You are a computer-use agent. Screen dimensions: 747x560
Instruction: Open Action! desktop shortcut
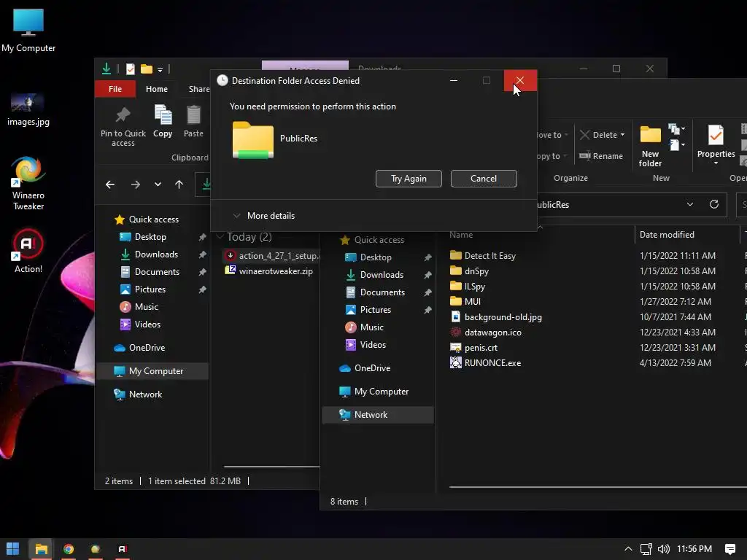[x=28, y=252]
